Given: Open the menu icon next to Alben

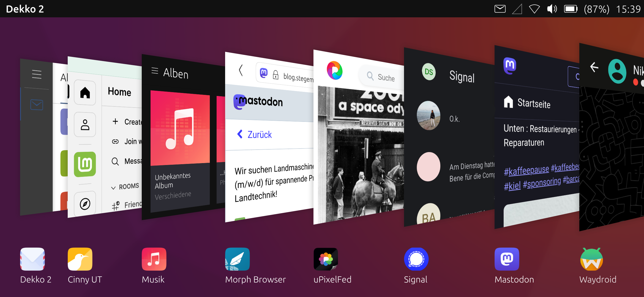Looking at the screenshot, I should pyautogui.click(x=155, y=71).
